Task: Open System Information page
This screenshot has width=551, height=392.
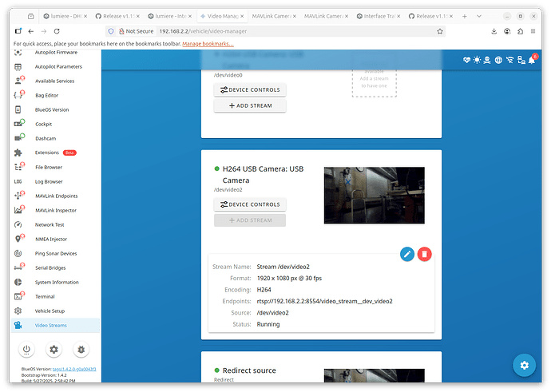Action: coord(55,283)
